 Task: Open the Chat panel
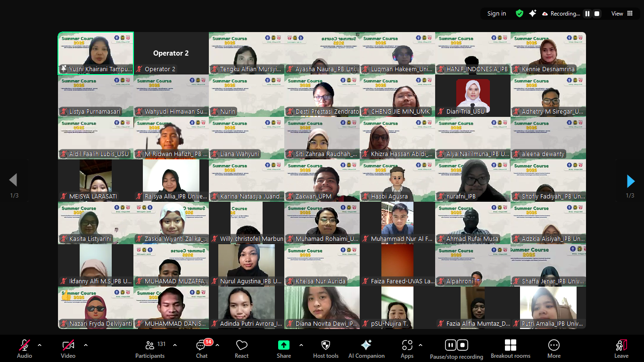(x=202, y=349)
